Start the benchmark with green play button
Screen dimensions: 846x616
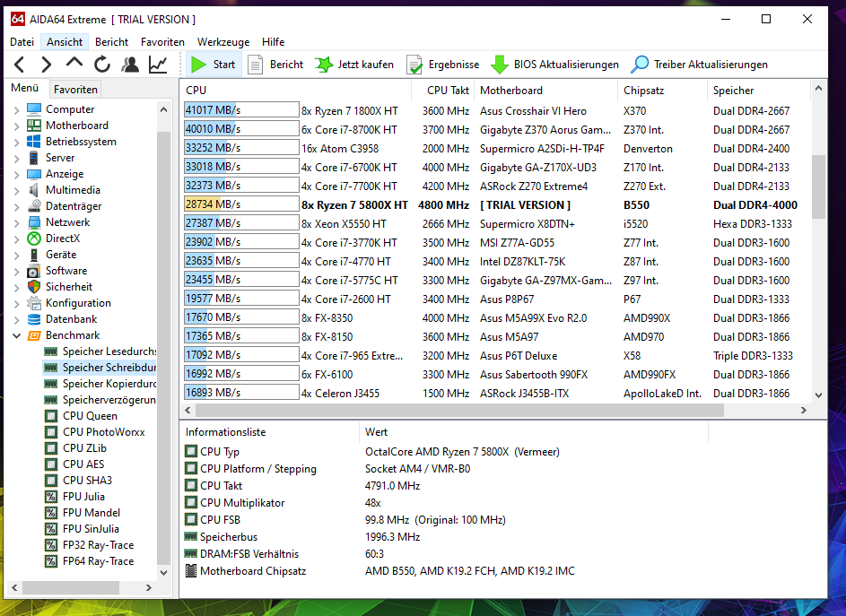click(x=214, y=65)
